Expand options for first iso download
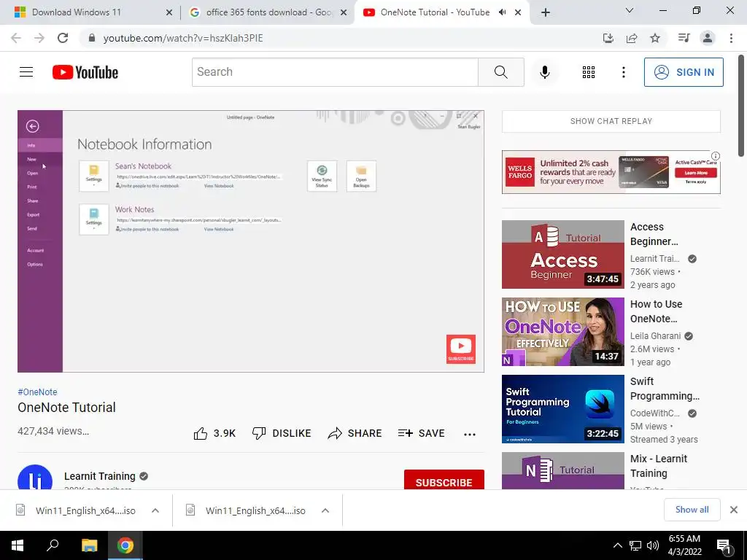The height and width of the screenshot is (560, 747). [x=155, y=510]
